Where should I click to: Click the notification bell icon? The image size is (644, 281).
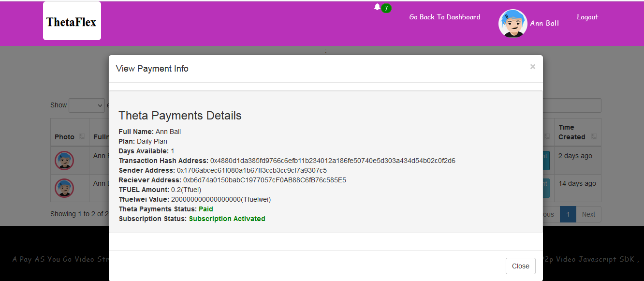[x=377, y=7]
